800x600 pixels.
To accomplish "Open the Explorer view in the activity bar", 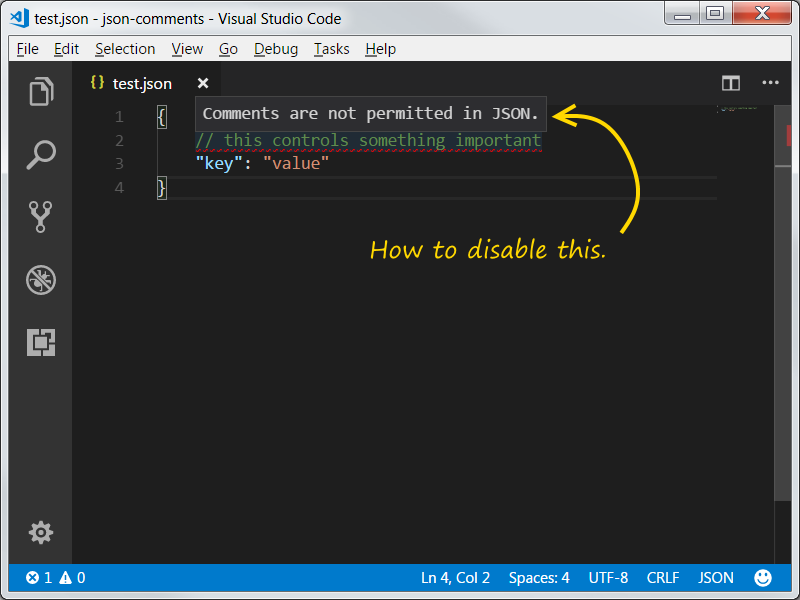I will [41, 92].
